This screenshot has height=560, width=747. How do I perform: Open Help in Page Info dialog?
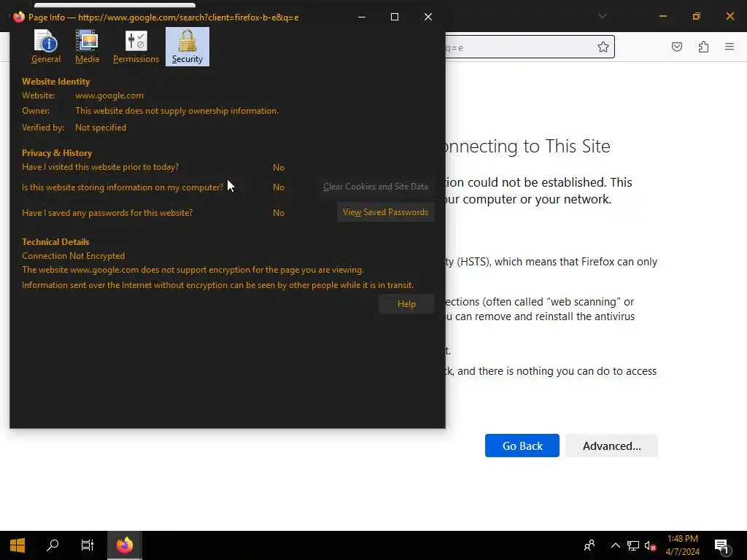click(406, 304)
